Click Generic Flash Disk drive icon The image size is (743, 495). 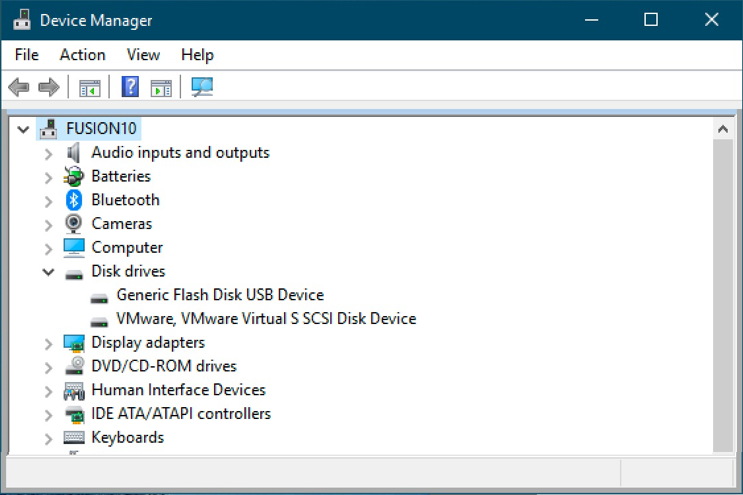[99, 298]
